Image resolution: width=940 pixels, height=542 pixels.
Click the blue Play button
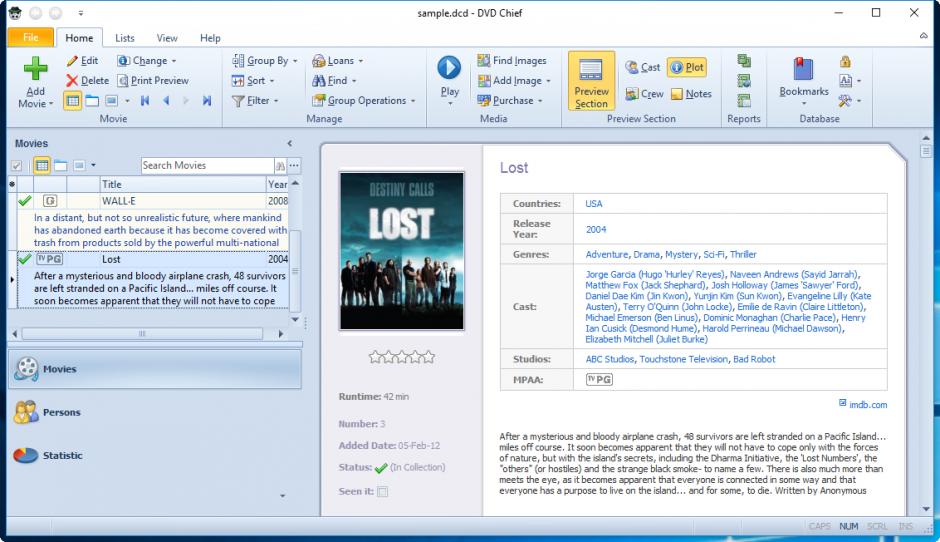point(450,68)
